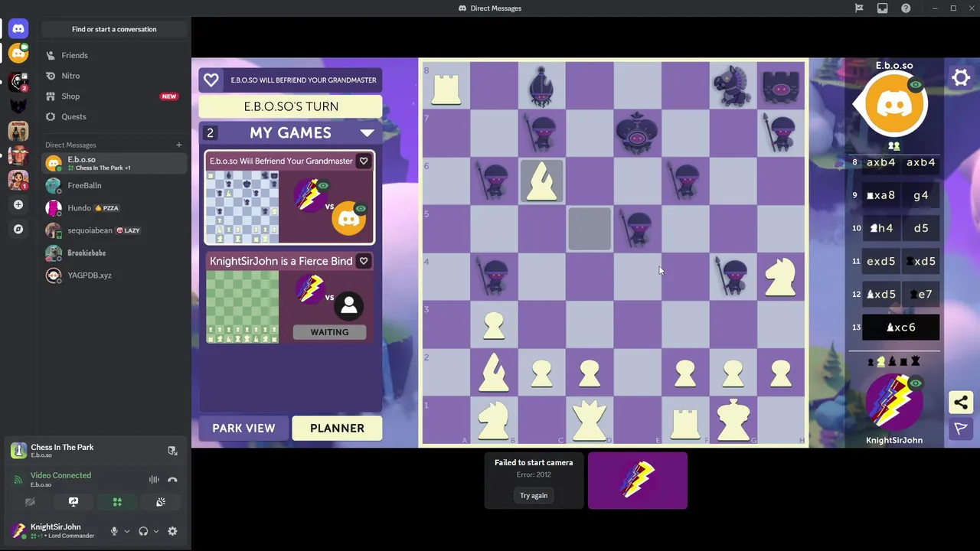Select the white king on g1

(733, 420)
